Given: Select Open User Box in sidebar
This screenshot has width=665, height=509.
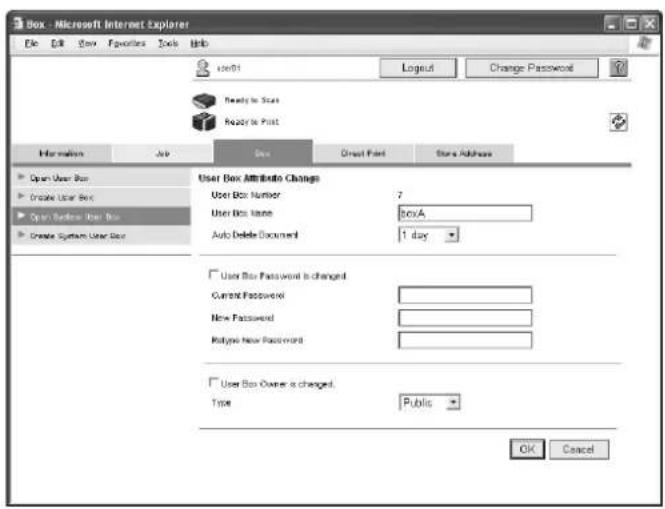Looking at the screenshot, I should (x=101, y=178).
